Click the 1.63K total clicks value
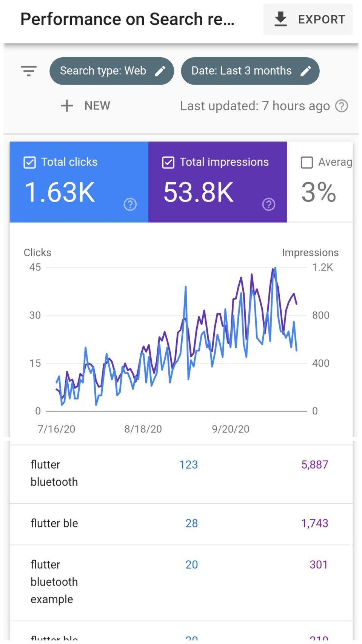362x644 pixels. tap(60, 192)
